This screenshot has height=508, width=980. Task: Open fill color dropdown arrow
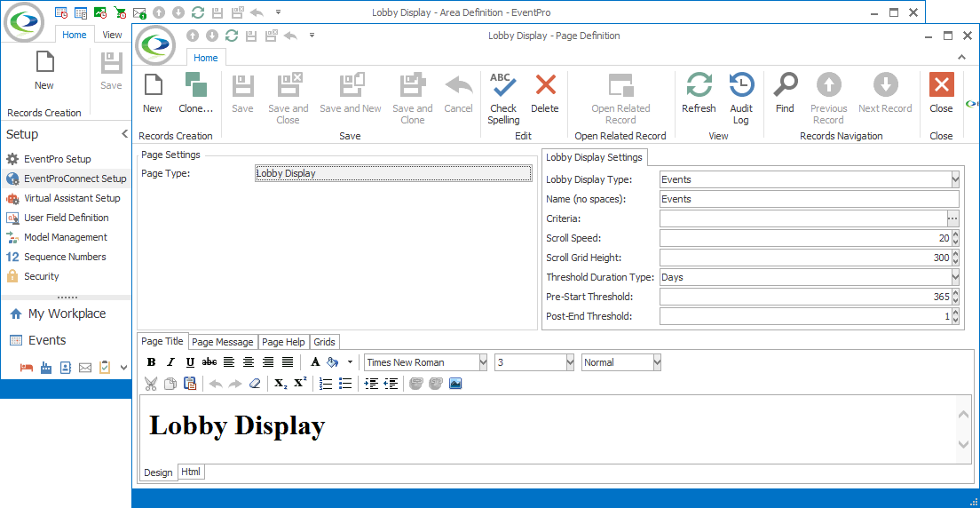350,362
